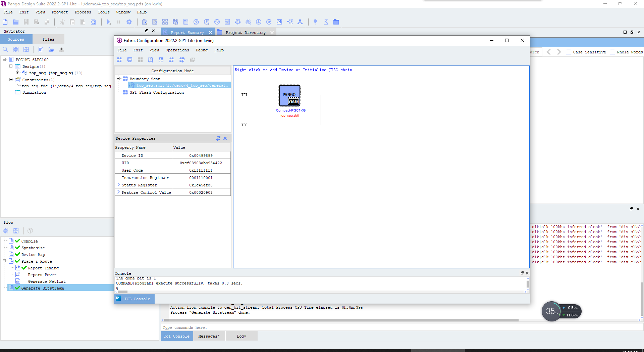Click the lightbulb icon in main toolbar
644x352 pixels.
[315, 22]
